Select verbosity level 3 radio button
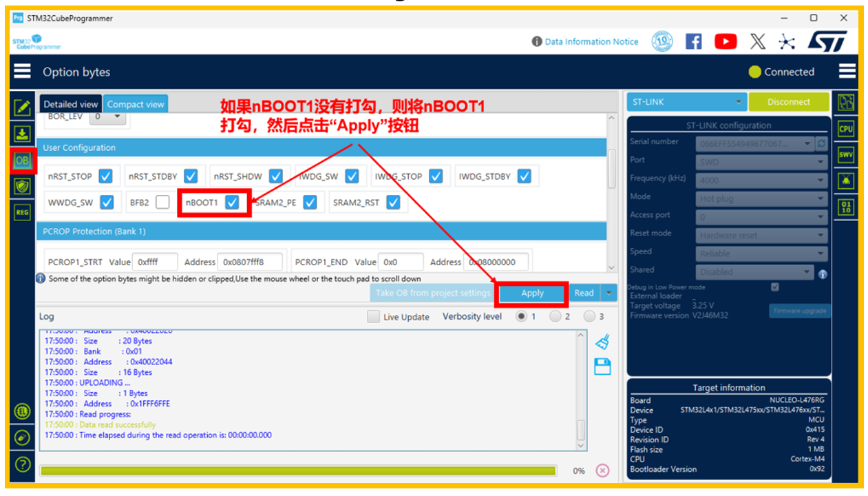 589,316
